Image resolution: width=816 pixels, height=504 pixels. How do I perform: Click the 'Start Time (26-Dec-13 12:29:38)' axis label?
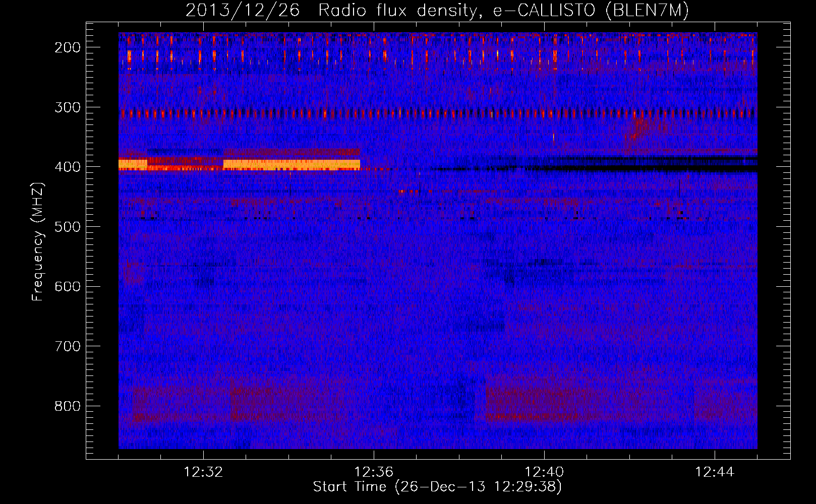pyautogui.click(x=437, y=487)
